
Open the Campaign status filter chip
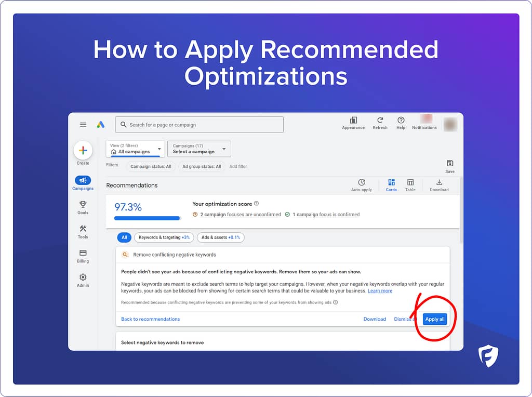coord(151,167)
